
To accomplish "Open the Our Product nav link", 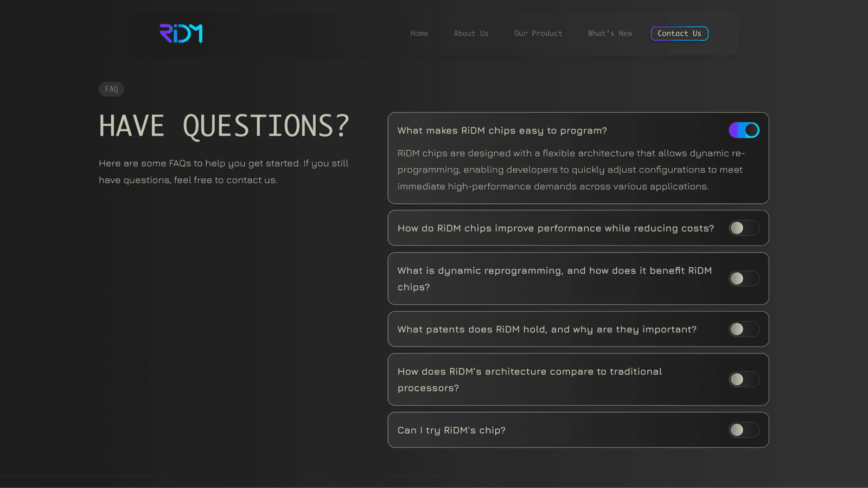I will (538, 34).
